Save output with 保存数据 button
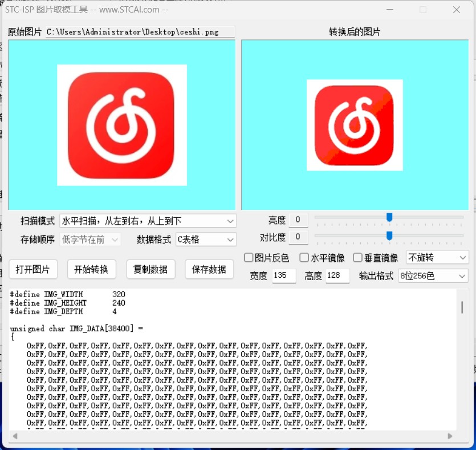The image size is (476, 450). 209,269
